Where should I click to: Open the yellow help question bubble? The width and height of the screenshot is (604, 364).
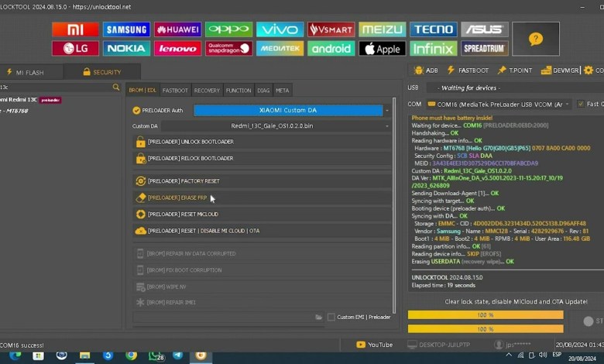tap(535, 39)
